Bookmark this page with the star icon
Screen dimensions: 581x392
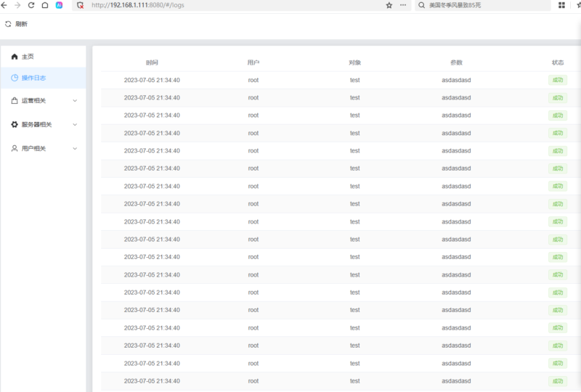(389, 5)
